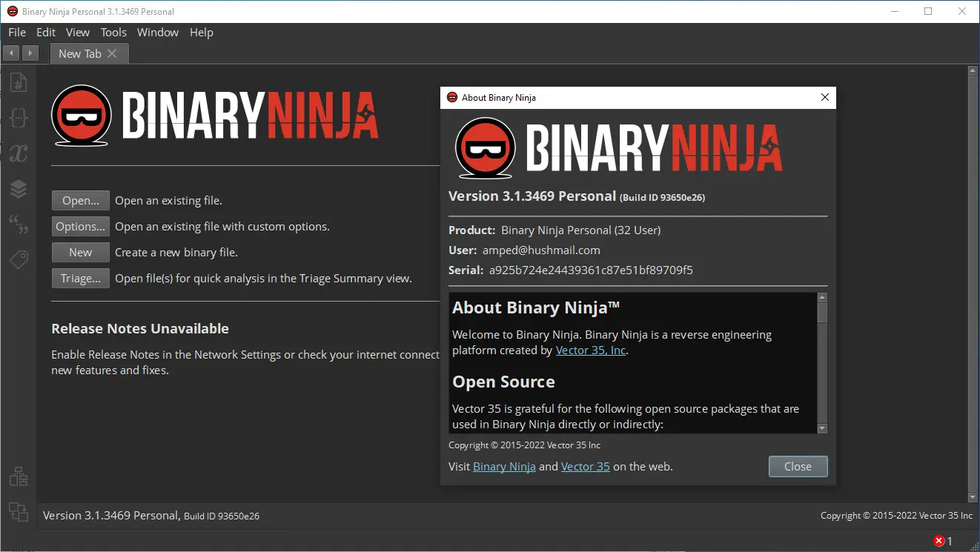Click the 'Copyright © 2015-2022 Vector 35 Inc' status bar text
The height and width of the screenshot is (552, 980).
point(896,516)
